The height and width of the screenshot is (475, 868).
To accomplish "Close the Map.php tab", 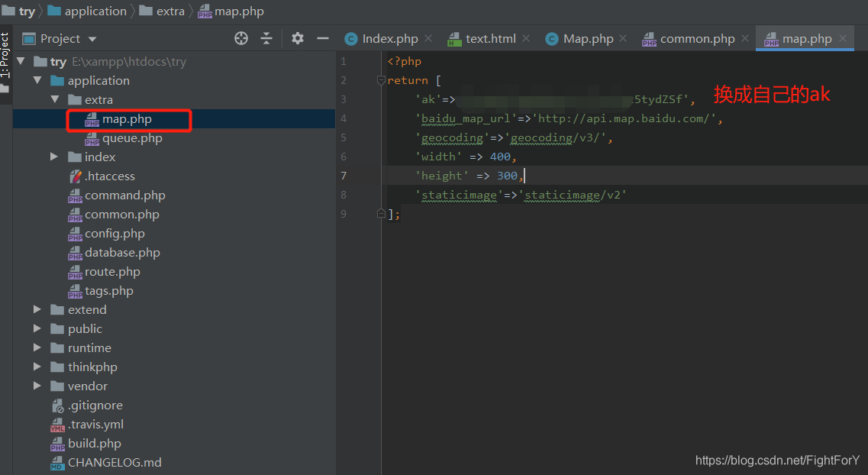I will tap(623, 38).
